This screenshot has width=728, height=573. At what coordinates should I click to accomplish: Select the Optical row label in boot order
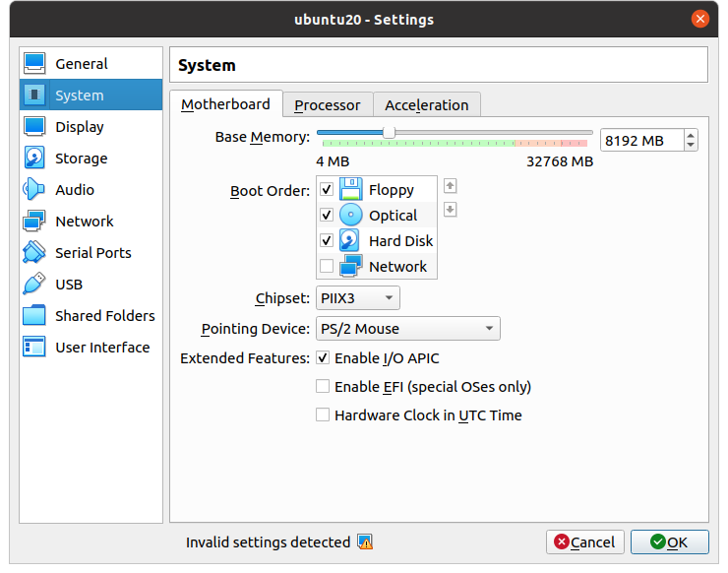tap(394, 216)
